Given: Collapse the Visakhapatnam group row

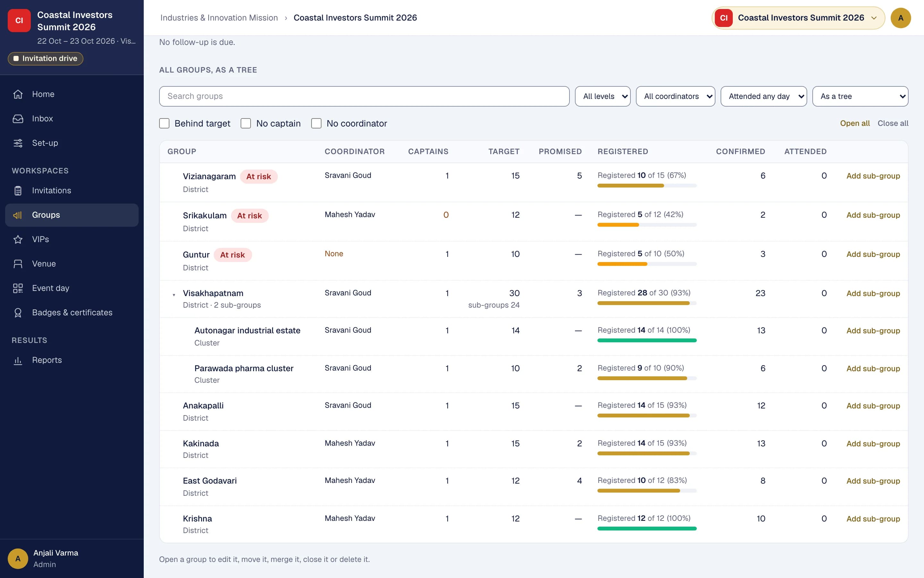Looking at the screenshot, I should [x=174, y=294].
